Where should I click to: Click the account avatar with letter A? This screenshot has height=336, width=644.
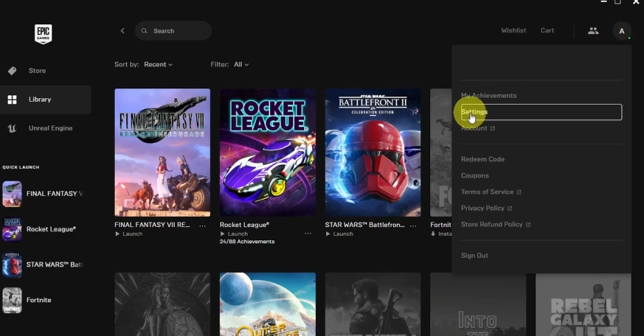(x=622, y=31)
